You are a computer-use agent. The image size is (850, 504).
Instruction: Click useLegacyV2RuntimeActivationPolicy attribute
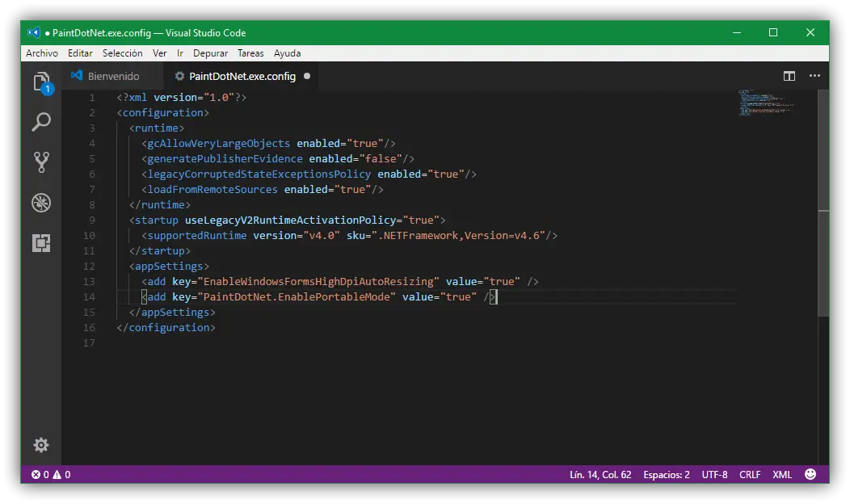click(x=290, y=220)
